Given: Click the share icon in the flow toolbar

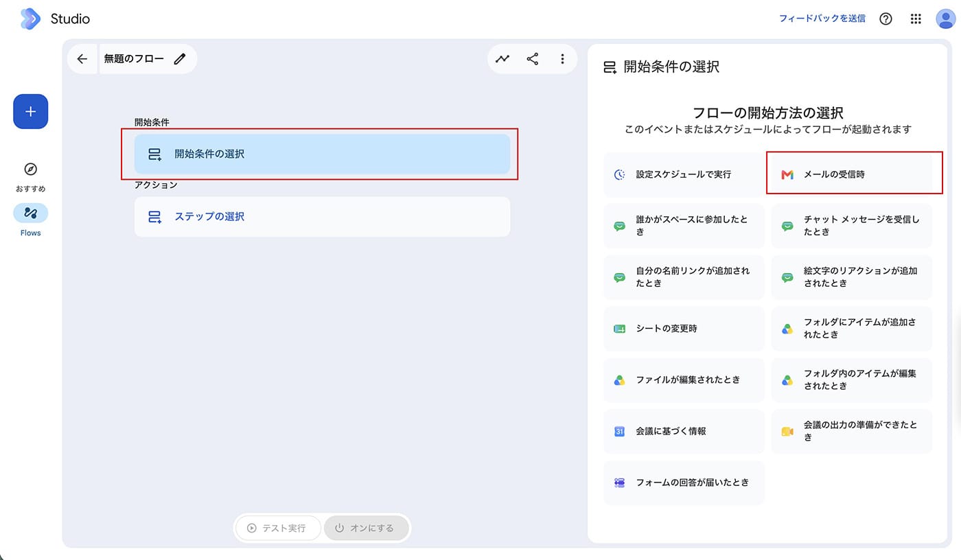Looking at the screenshot, I should [533, 59].
